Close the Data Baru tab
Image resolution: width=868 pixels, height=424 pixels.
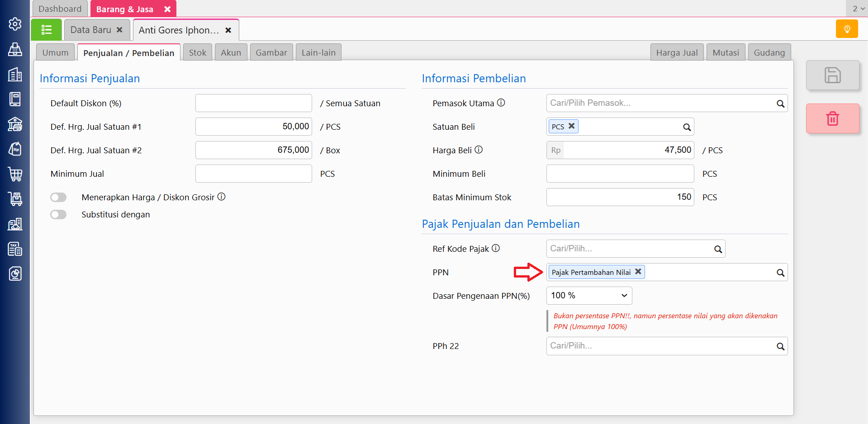(119, 30)
